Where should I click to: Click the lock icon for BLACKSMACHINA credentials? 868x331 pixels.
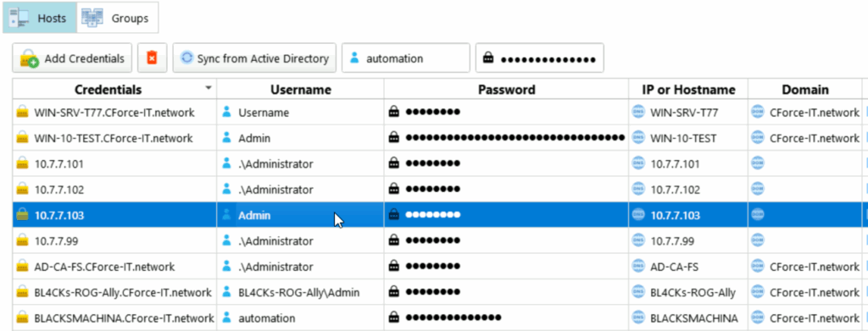22,318
